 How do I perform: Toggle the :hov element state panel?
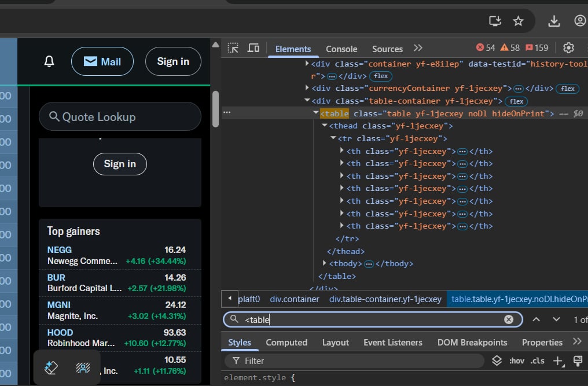click(x=516, y=361)
